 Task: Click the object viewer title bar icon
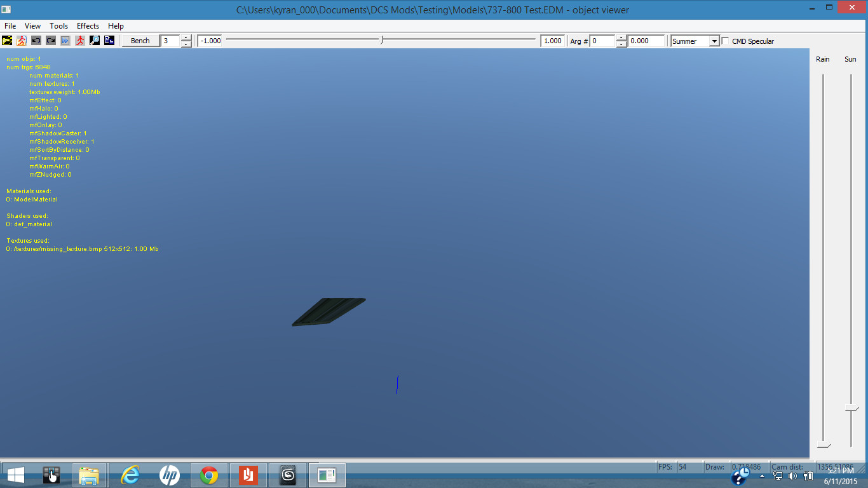coord(6,10)
